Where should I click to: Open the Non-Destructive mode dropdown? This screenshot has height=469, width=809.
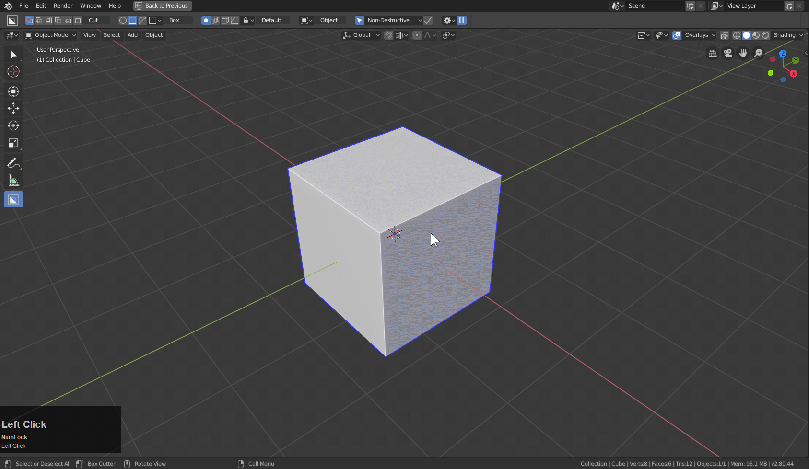click(x=388, y=20)
